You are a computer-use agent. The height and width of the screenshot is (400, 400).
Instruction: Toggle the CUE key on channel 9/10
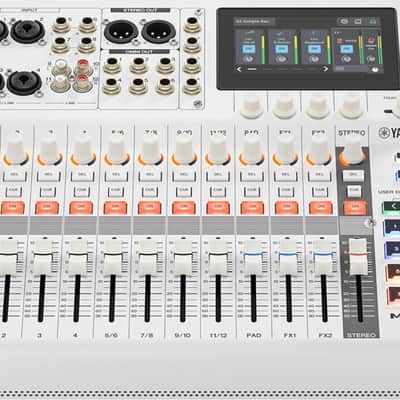point(184,191)
